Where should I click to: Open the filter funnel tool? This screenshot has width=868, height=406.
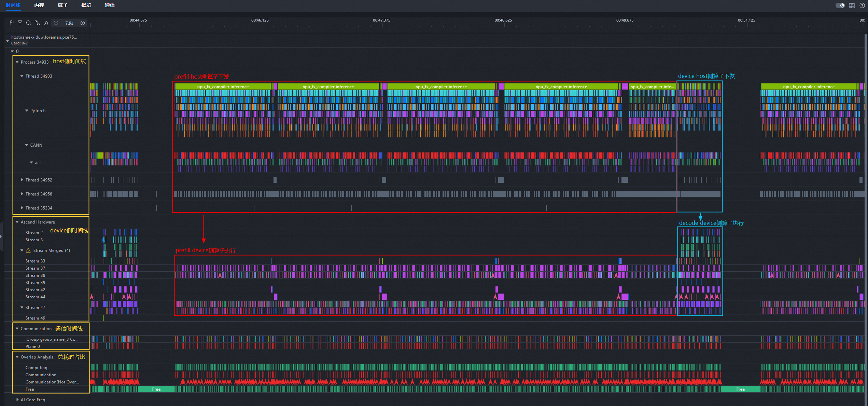point(20,23)
